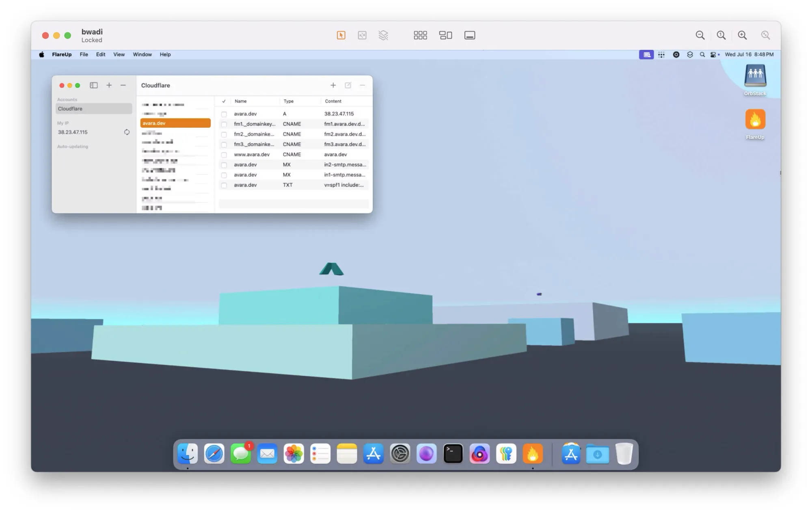The width and height of the screenshot is (812, 513).
Task: Refresh My IP address
Action: pos(127,132)
